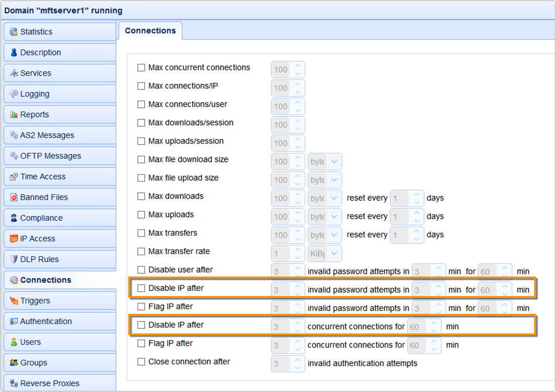The width and height of the screenshot is (556, 392).
Task: Click the IP Access icon
Action: [x=14, y=239]
